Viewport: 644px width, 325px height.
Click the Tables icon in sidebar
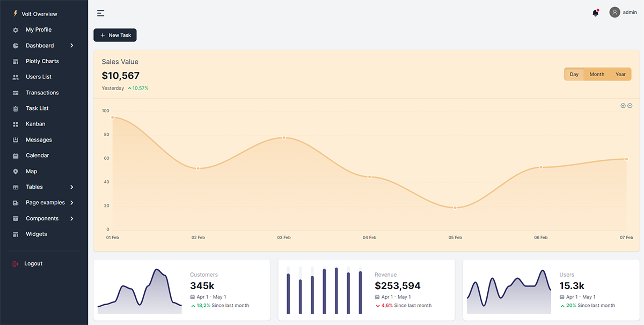coord(16,187)
